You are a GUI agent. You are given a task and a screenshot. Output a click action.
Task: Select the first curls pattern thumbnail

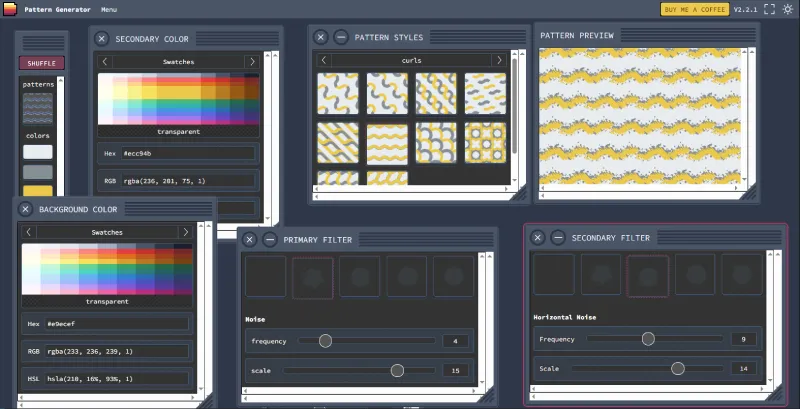tap(337, 94)
